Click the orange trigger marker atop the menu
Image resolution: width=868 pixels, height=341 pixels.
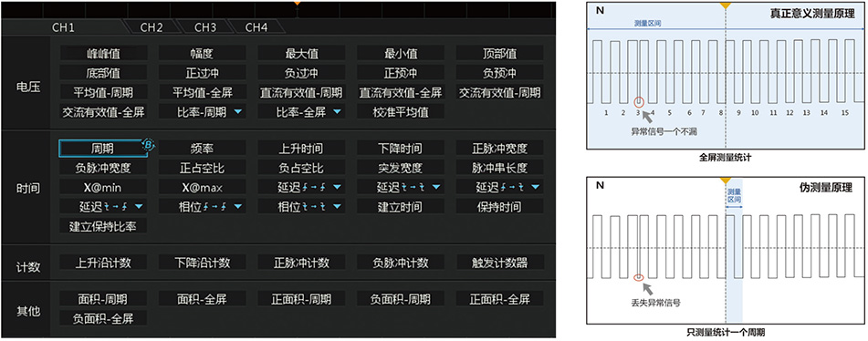coord(298,3)
